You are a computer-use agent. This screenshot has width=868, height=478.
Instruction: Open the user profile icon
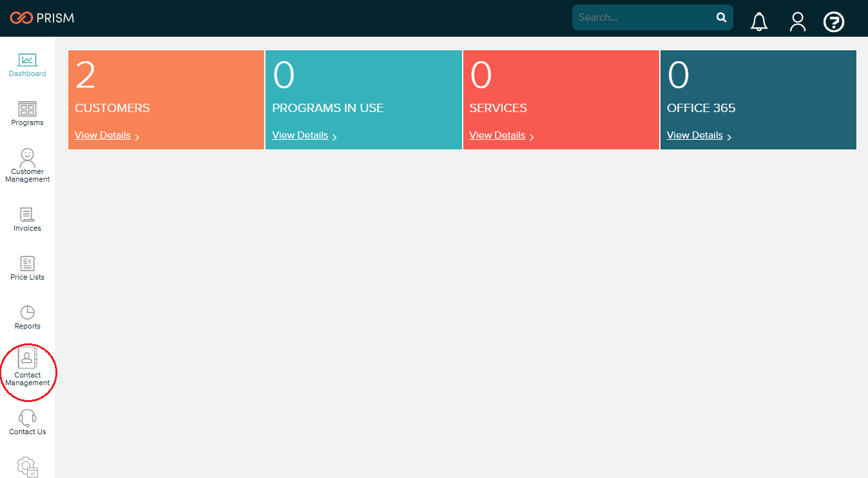pos(797,21)
